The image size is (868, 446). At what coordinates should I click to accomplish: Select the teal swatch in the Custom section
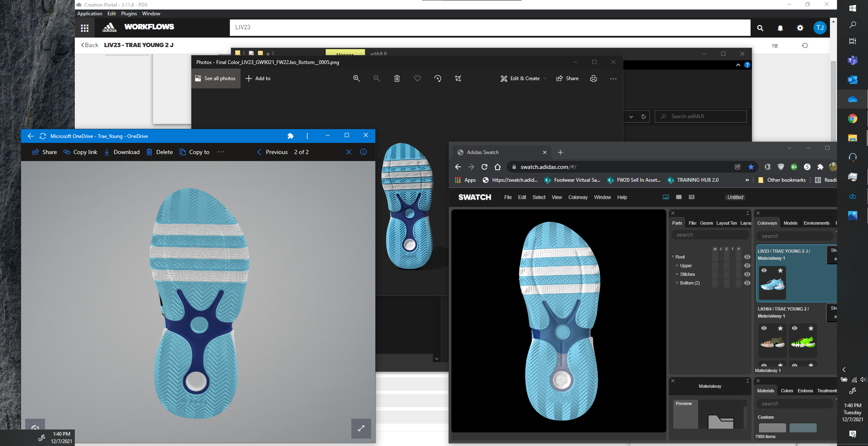[803, 428]
